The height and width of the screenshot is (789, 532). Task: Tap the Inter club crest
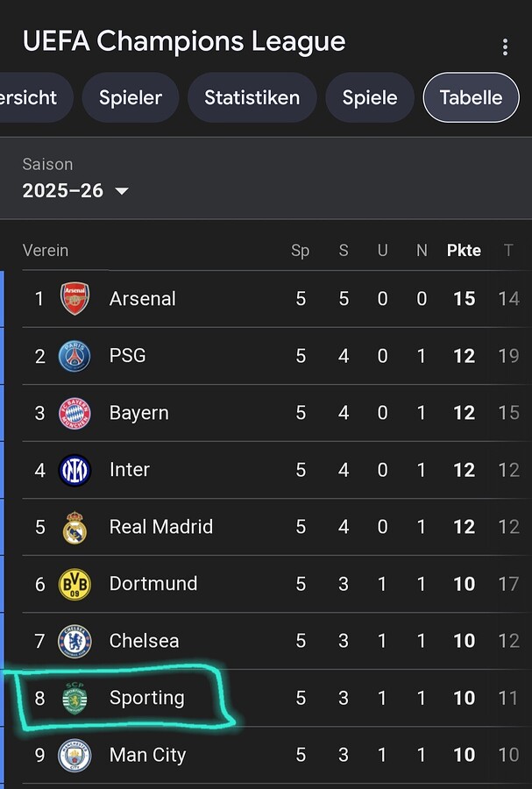(x=74, y=471)
